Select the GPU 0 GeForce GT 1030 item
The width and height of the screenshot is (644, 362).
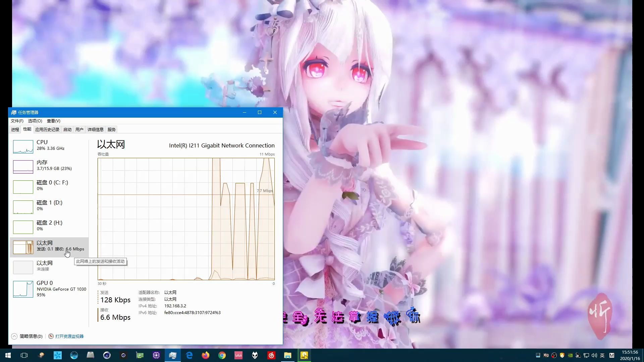click(x=49, y=289)
